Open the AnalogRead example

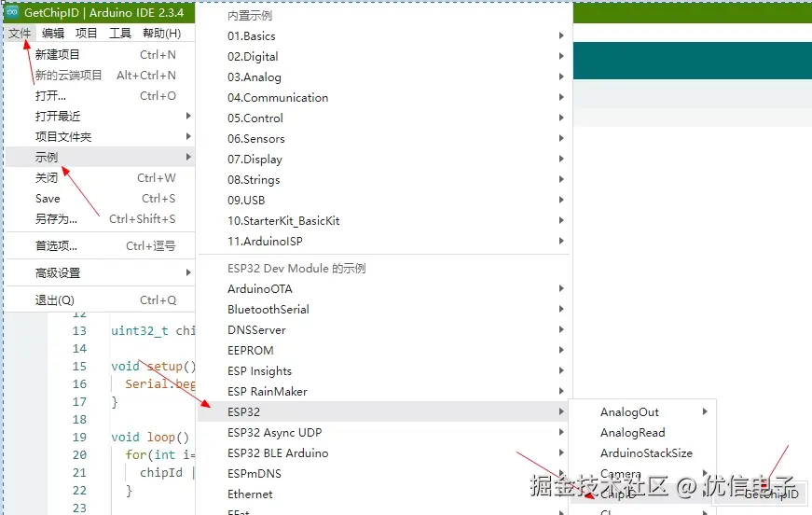click(642, 432)
